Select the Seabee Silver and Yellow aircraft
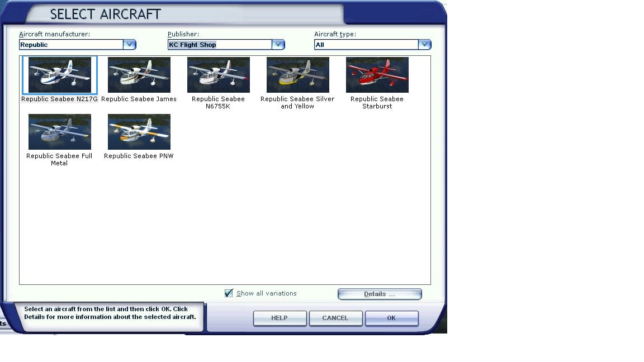Screen dimensions: 644x362 297,75
